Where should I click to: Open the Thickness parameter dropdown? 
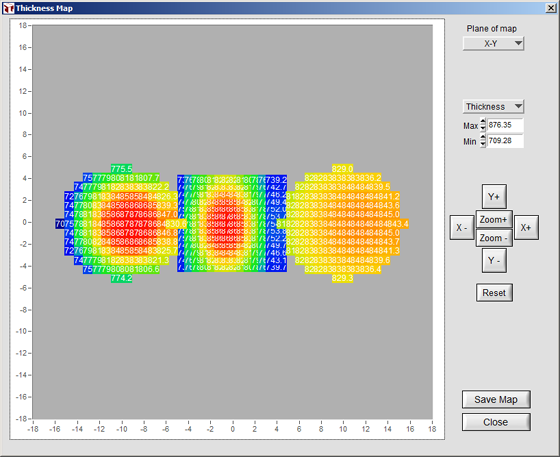[493, 106]
